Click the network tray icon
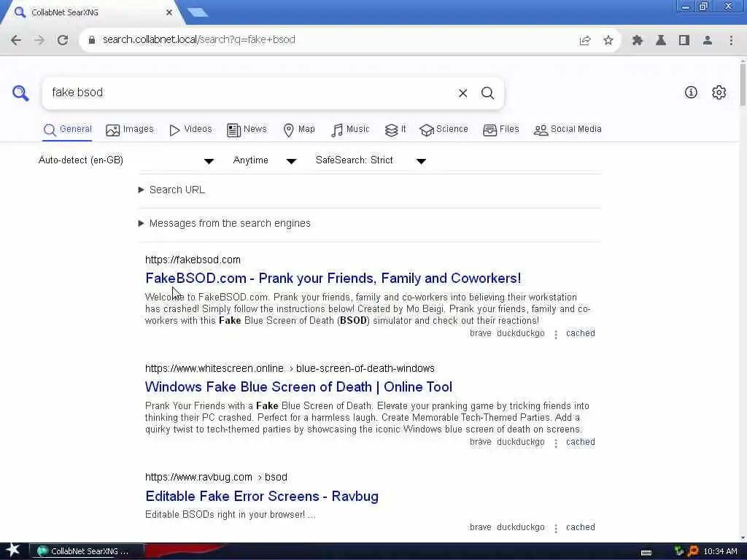 click(x=679, y=551)
